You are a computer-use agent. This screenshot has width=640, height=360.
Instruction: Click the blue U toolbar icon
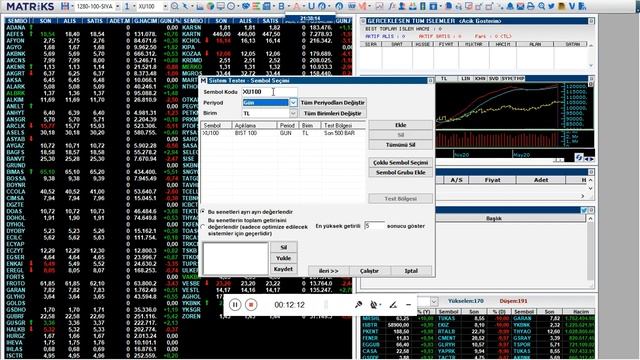click(x=311, y=7)
